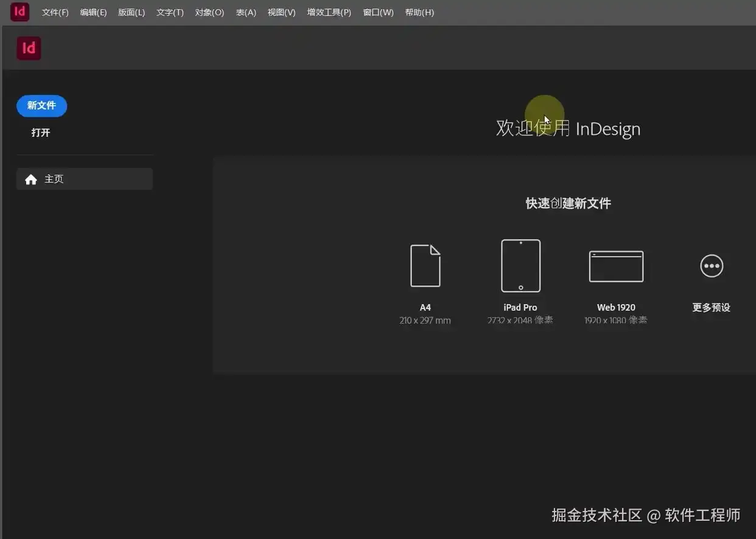Click the A4 preset label
The image size is (756, 539).
pos(425,307)
